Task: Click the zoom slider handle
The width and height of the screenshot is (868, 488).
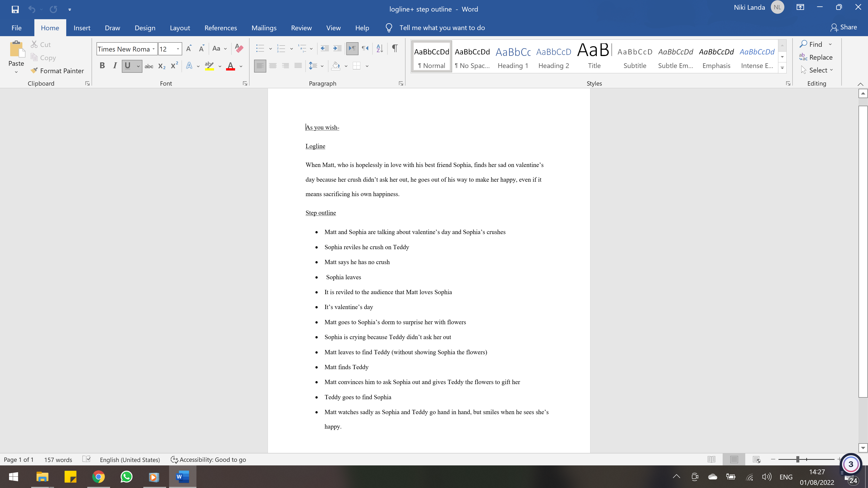Action: (x=797, y=459)
